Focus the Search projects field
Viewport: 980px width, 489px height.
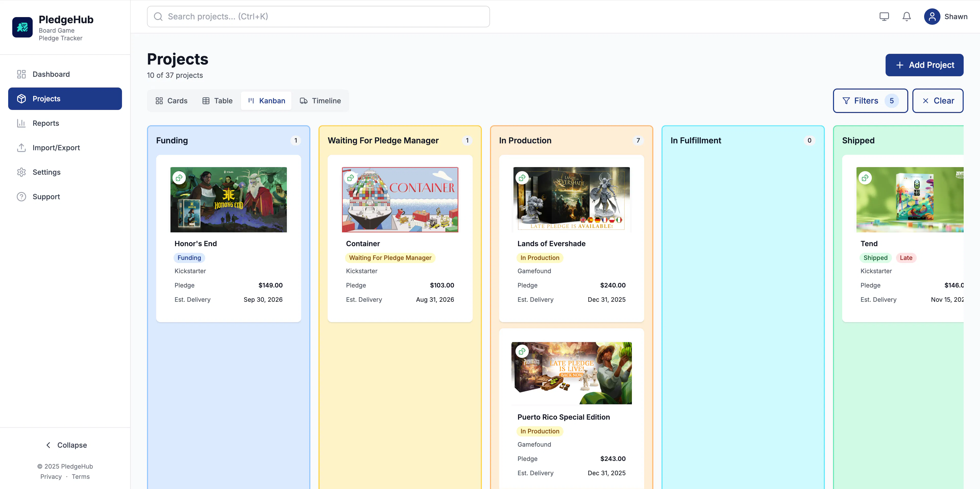click(318, 16)
